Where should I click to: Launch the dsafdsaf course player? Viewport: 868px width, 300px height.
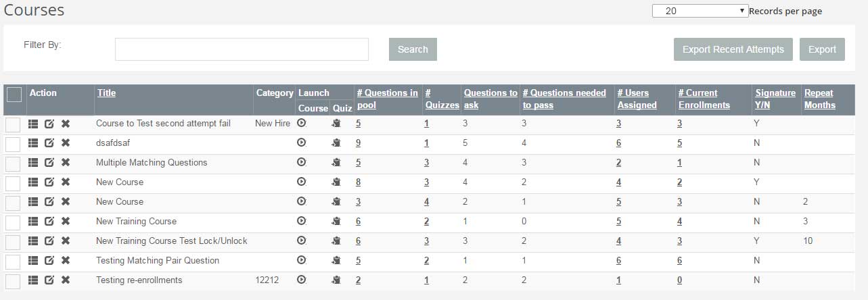coord(302,143)
